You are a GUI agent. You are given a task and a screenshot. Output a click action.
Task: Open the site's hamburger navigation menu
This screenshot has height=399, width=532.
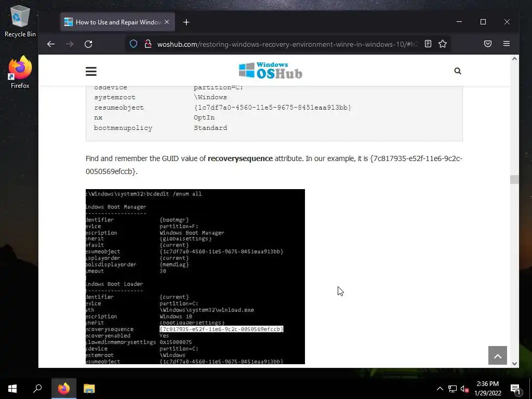pyautogui.click(x=91, y=71)
